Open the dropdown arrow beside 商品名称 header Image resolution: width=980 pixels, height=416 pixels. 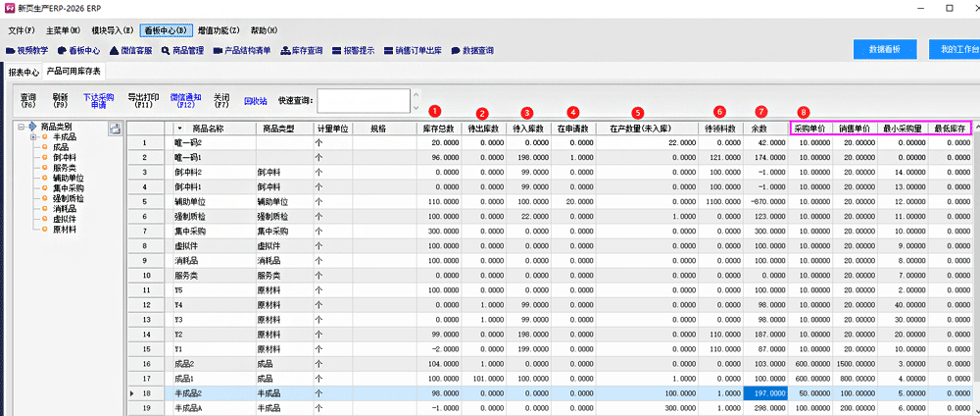click(179, 129)
